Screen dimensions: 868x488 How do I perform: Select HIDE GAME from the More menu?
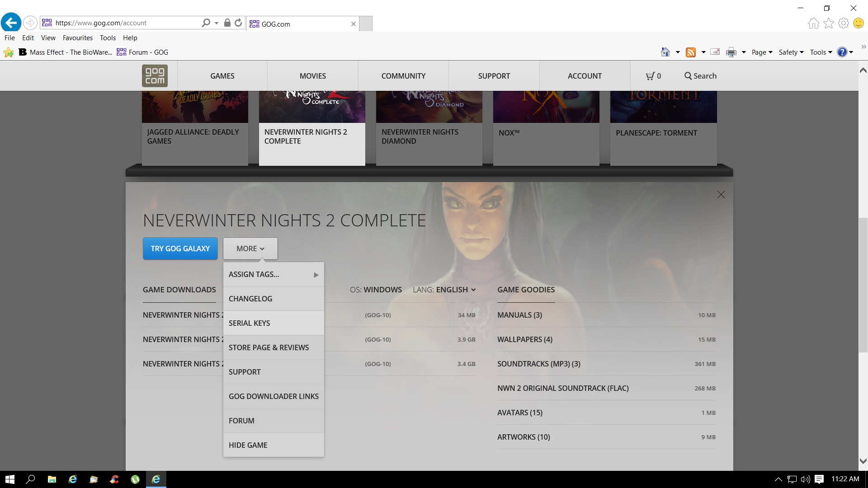274,445
